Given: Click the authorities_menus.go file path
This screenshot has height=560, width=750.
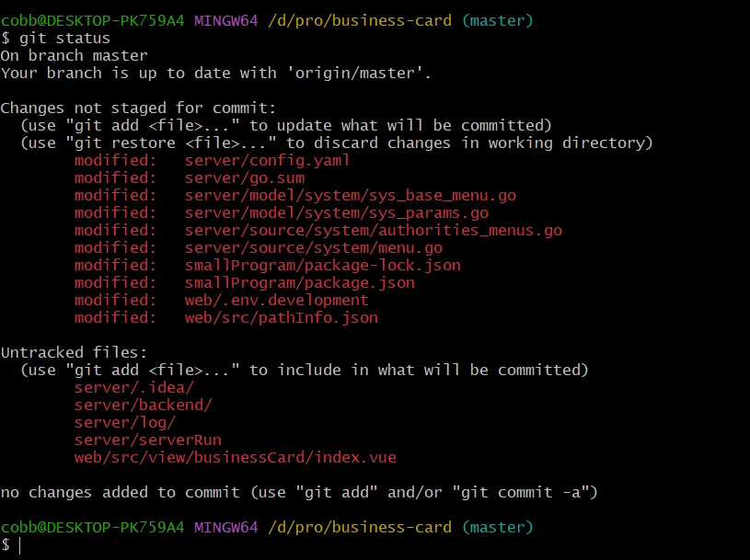Looking at the screenshot, I should coord(373,230).
